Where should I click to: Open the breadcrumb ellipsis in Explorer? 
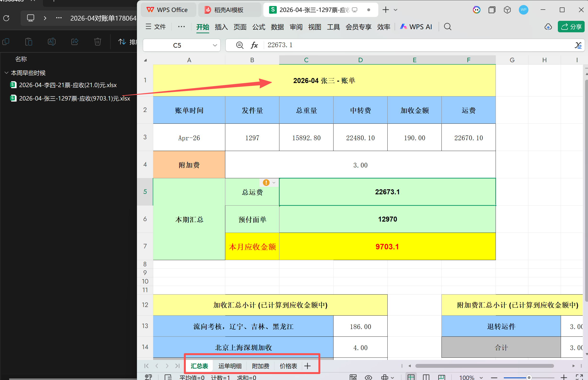coord(59,18)
